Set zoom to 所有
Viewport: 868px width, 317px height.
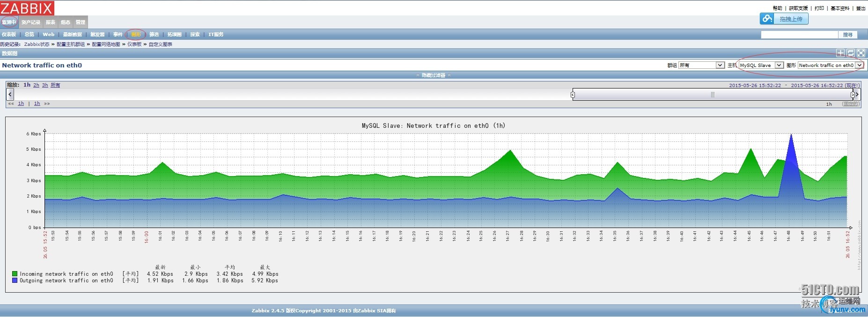pos(55,85)
